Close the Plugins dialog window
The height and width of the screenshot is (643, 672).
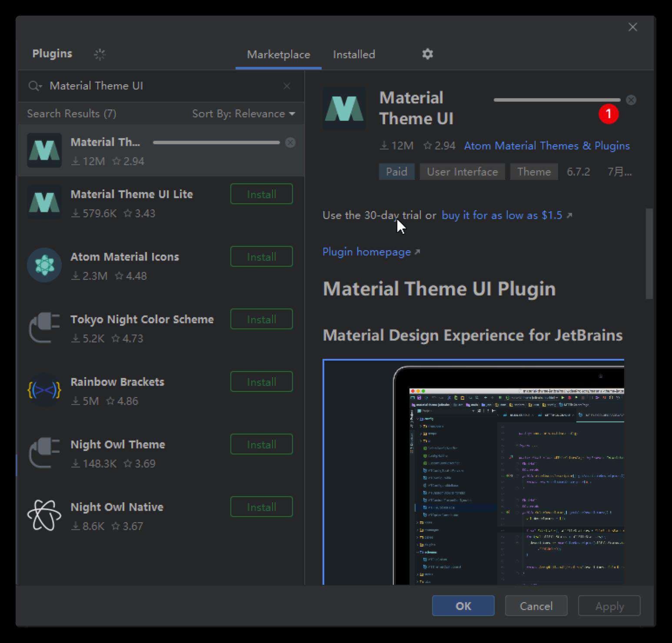633,27
